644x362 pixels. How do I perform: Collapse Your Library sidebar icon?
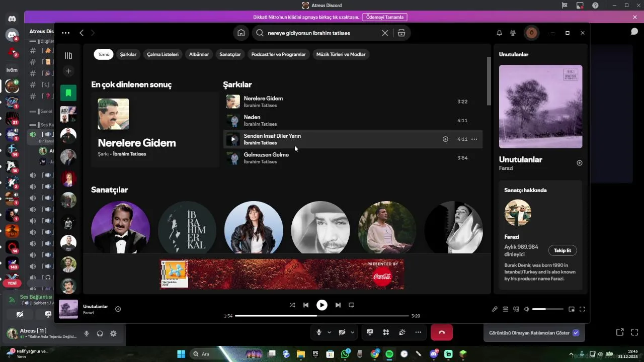click(68, 55)
